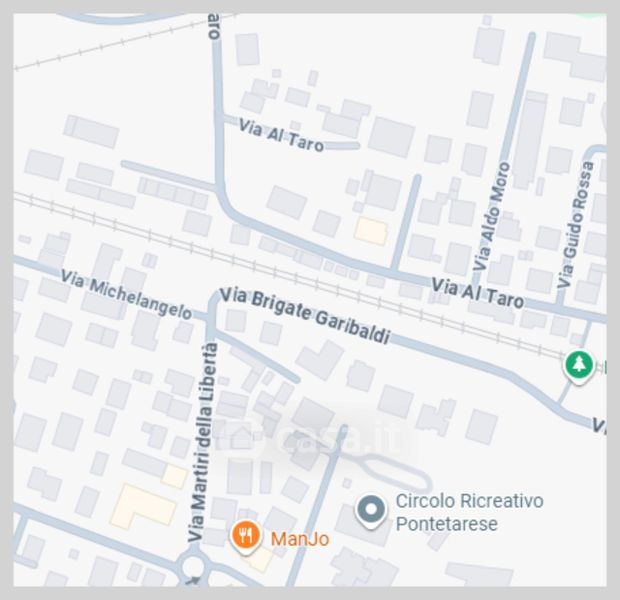Click the large L-shaped yellow building
The height and width of the screenshot is (600, 620).
(x=142, y=506)
